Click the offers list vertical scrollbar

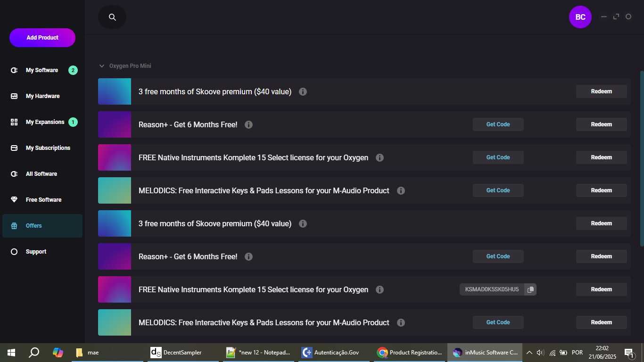642,158
